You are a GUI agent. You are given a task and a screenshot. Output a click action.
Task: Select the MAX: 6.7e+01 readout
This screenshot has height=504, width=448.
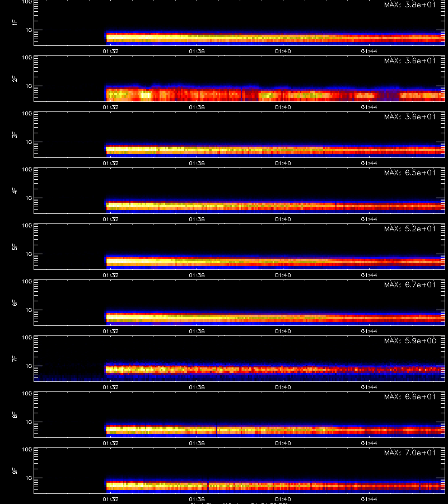(x=410, y=284)
